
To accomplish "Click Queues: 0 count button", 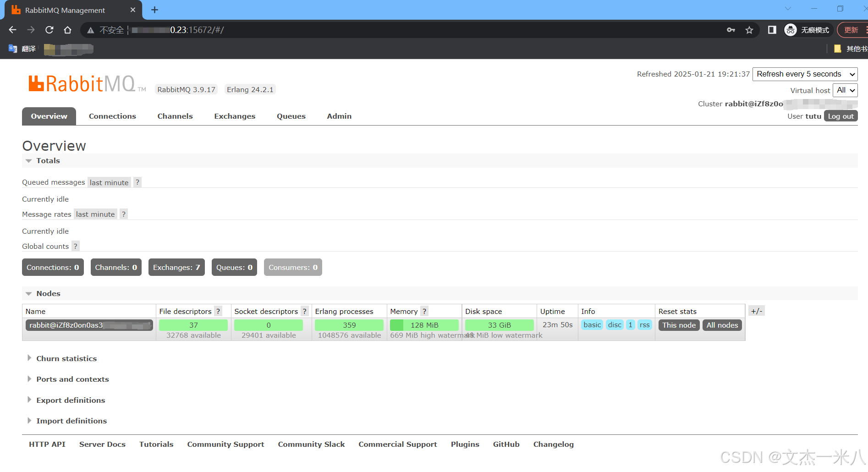I will tap(234, 267).
